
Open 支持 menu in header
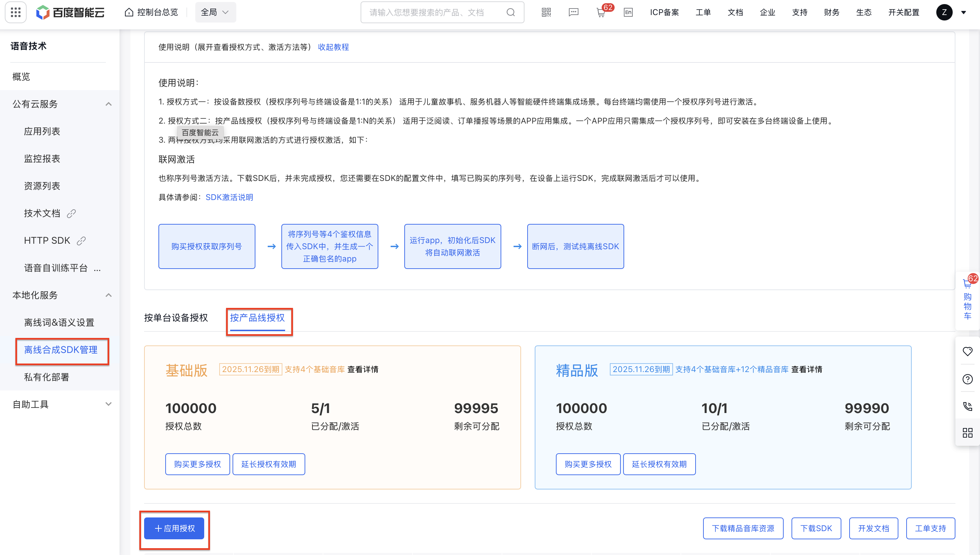click(799, 12)
